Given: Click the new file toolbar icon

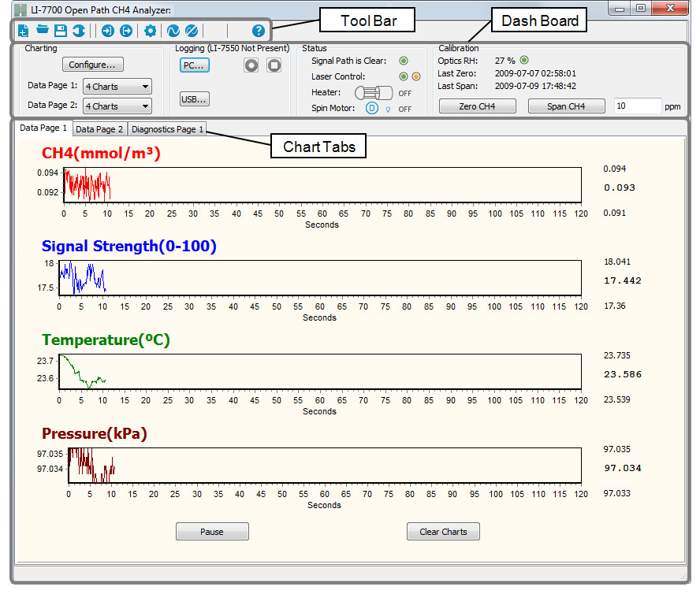Looking at the screenshot, I should [23, 32].
